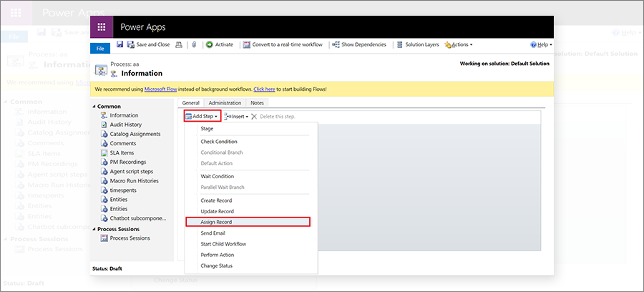The width and height of the screenshot is (644, 292).
Task: Click the Process Sessions item icon
Action: coord(104,238)
